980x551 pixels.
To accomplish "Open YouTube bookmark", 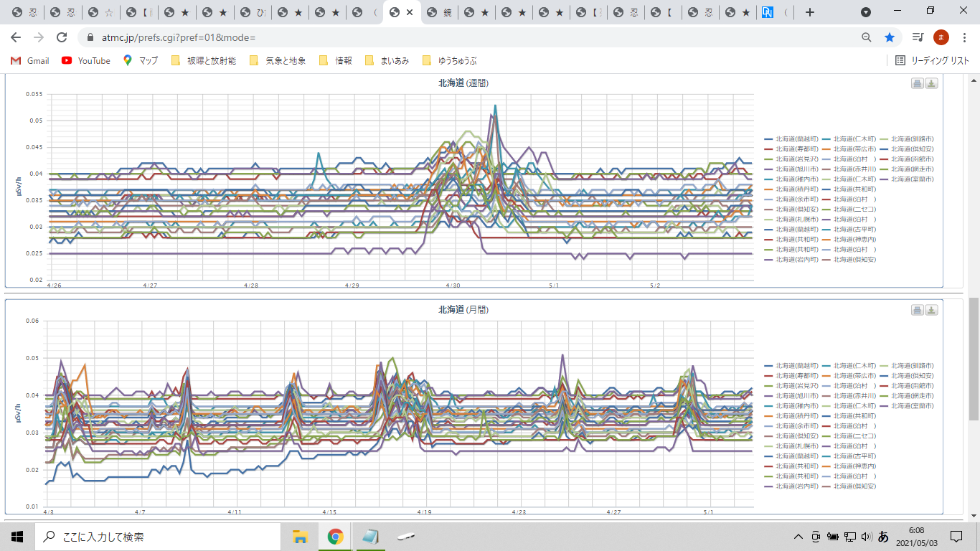I will (x=86, y=61).
